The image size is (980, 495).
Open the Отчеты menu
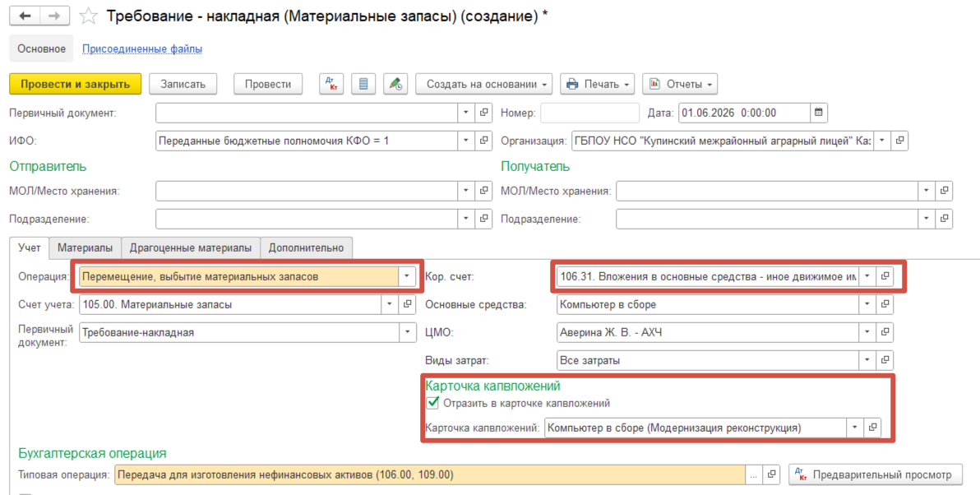point(680,84)
